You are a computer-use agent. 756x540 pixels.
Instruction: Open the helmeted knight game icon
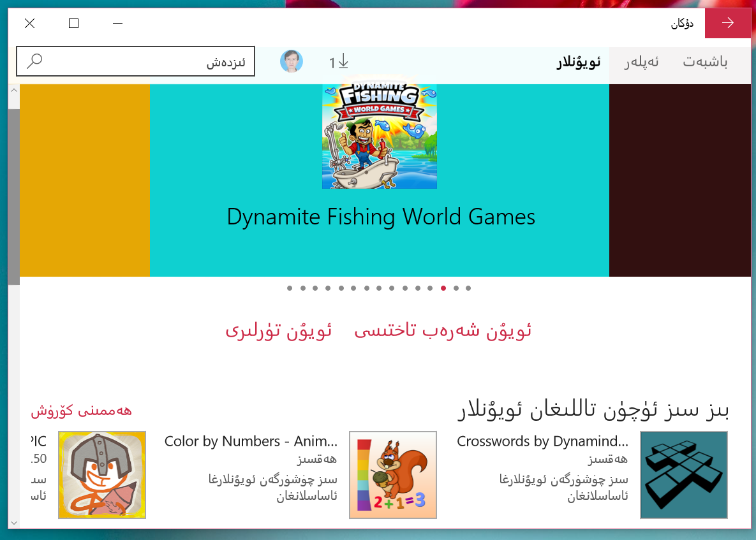pyautogui.click(x=101, y=474)
